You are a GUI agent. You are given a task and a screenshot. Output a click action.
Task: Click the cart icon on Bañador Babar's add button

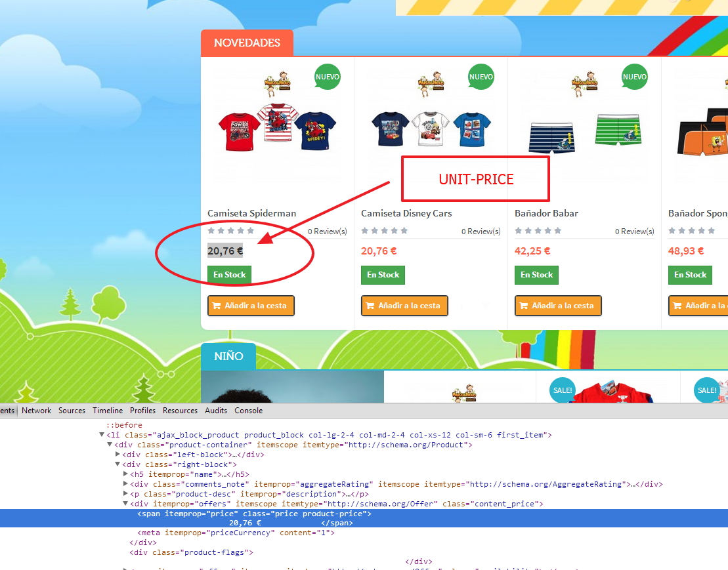point(524,306)
